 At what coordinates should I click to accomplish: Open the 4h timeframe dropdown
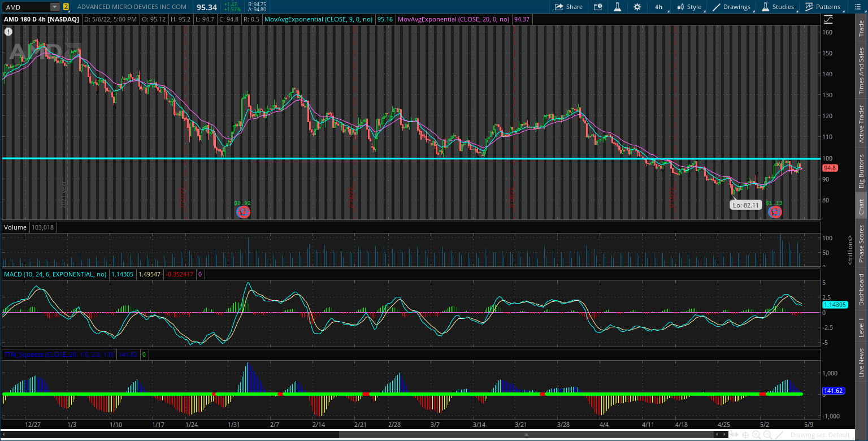click(x=659, y=7)
